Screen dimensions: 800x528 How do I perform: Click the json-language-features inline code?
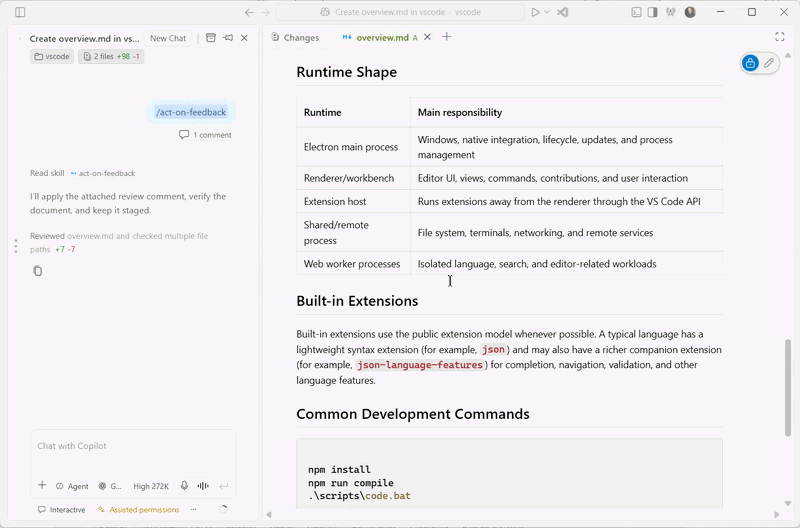coord(419,365)
